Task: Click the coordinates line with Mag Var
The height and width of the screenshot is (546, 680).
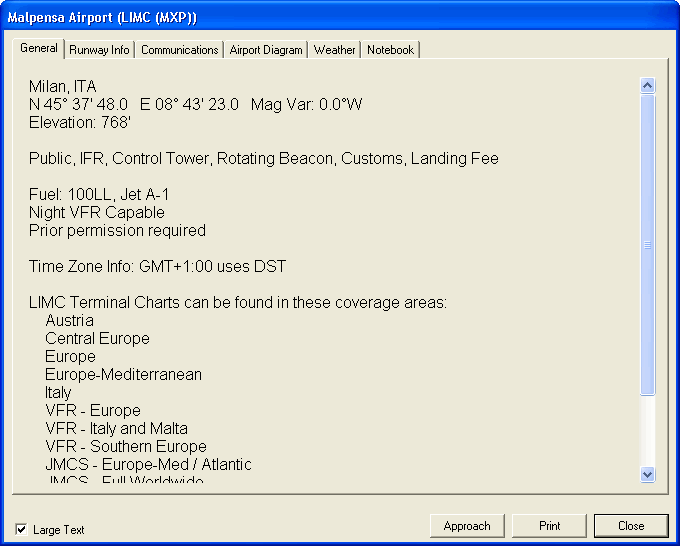Action: tap(195, 105)
